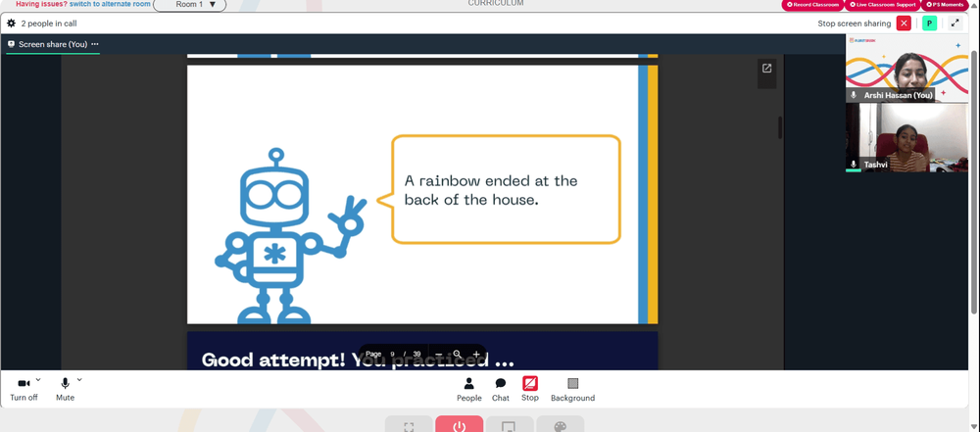980x432 pixels.
Task: Toggle fullscreen frame icon at bottom
Action: [409, 426]
